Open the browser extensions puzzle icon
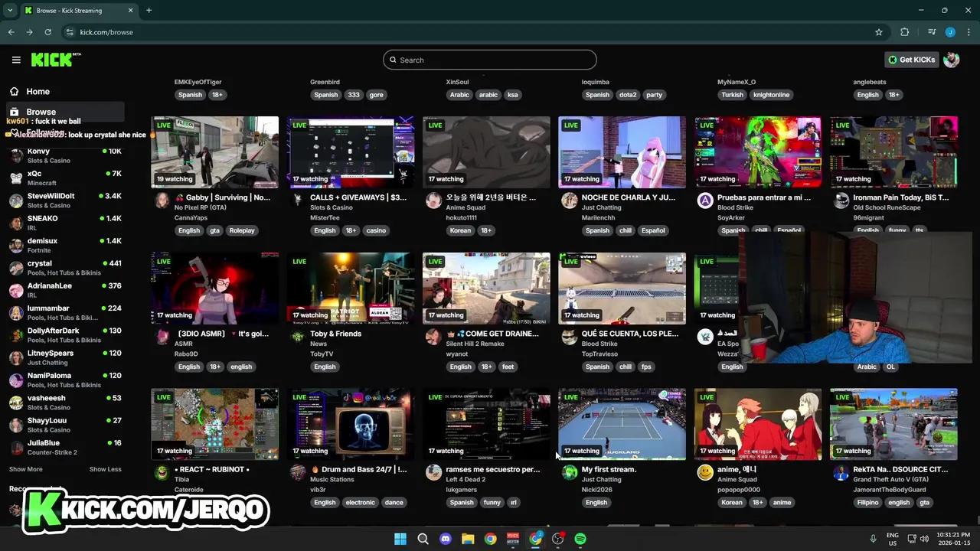The width and height of the screenshot is (980, 551). click(x=905, y=32)
